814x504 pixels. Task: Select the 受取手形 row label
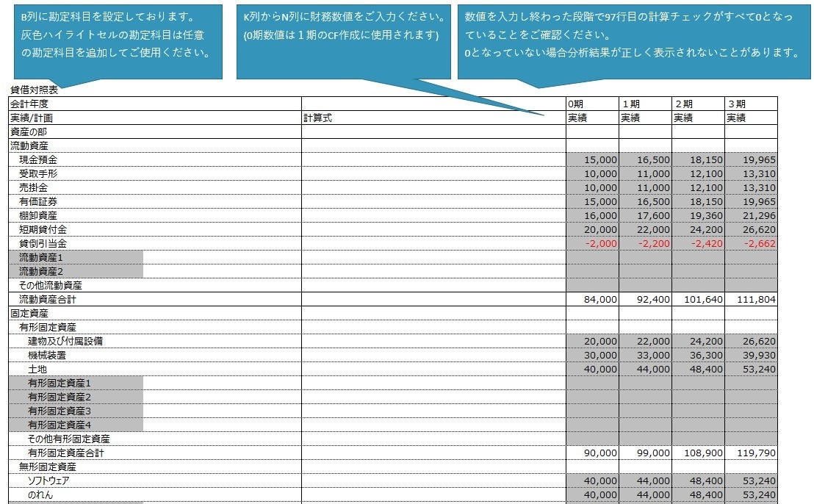tap(38, 174)
